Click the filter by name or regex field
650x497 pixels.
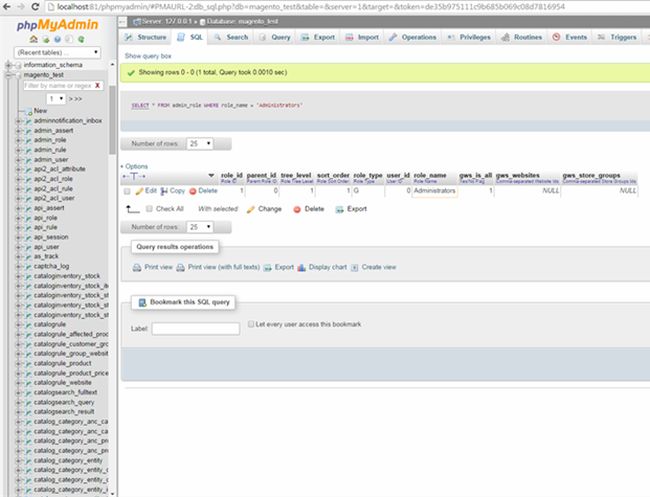tap(58, 85)
